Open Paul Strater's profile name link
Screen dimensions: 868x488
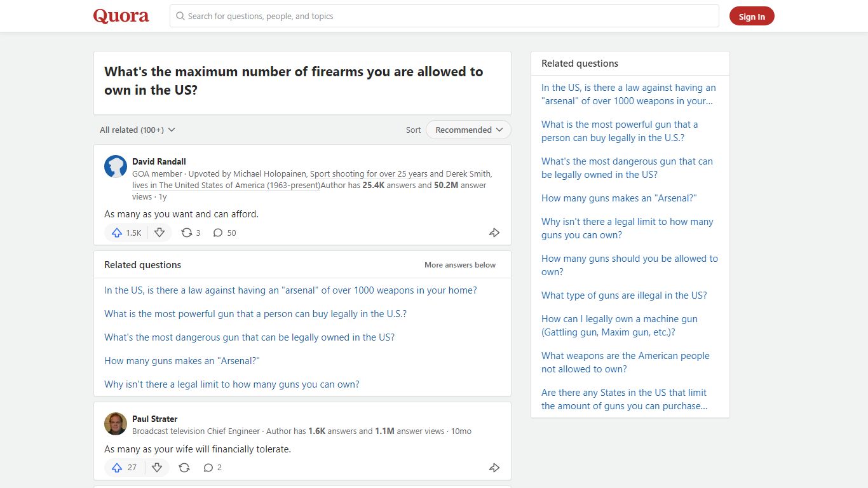[154, 419]
